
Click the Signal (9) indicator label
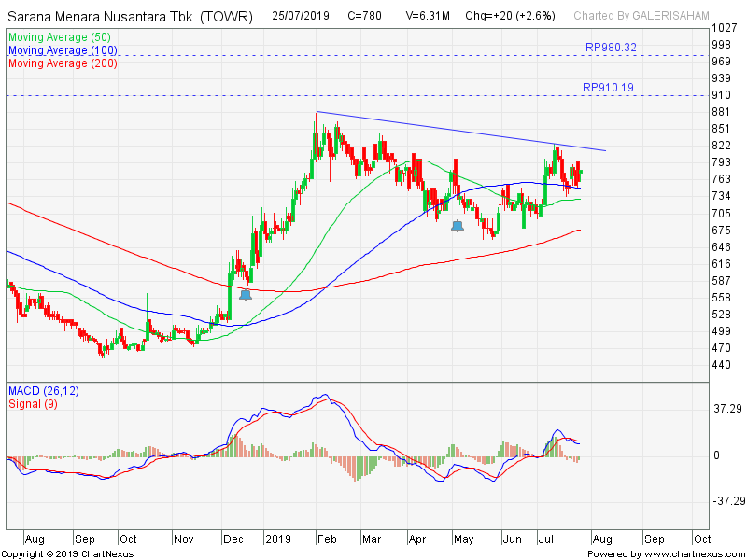tap(33, 404)
